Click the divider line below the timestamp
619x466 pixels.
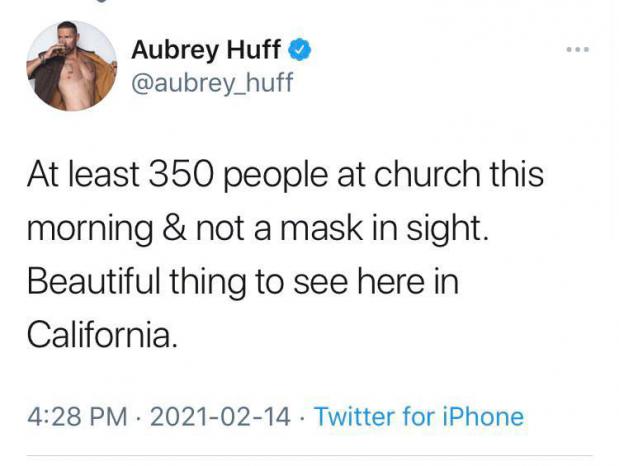click(309, 456)
